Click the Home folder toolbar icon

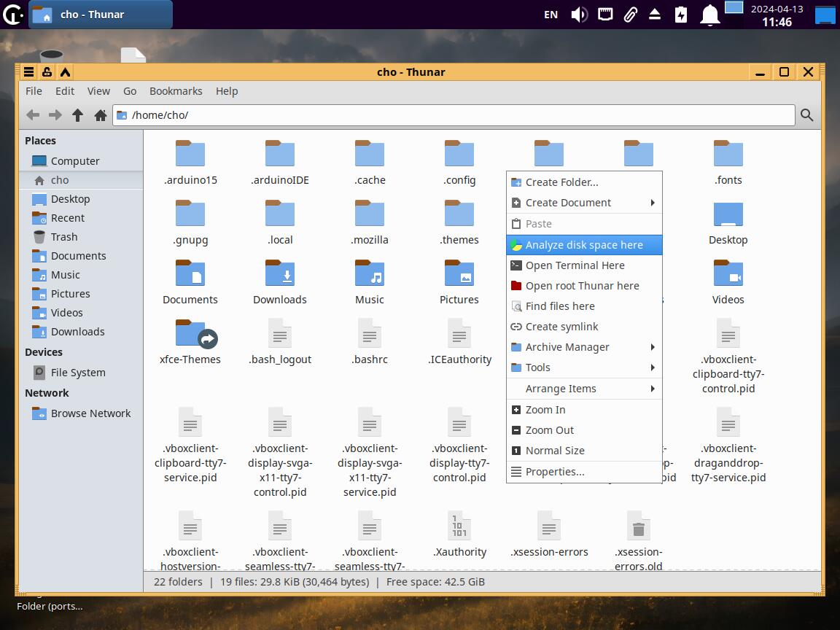(x=101, y=115)
